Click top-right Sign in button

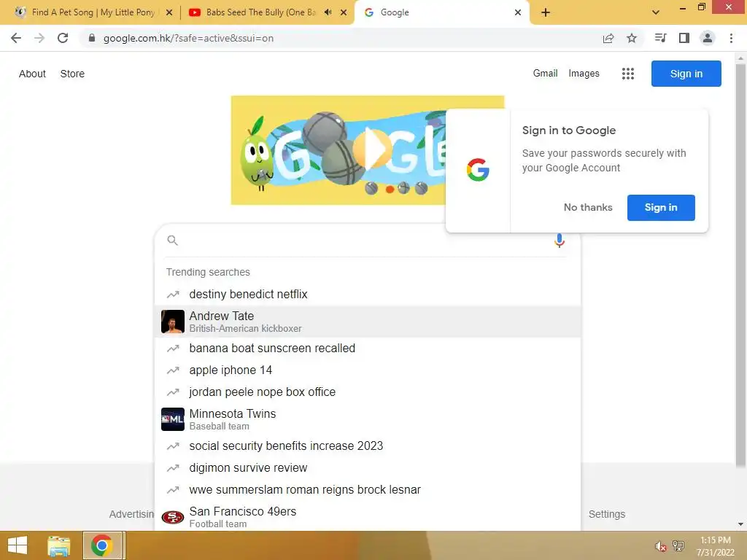(686, 74)
